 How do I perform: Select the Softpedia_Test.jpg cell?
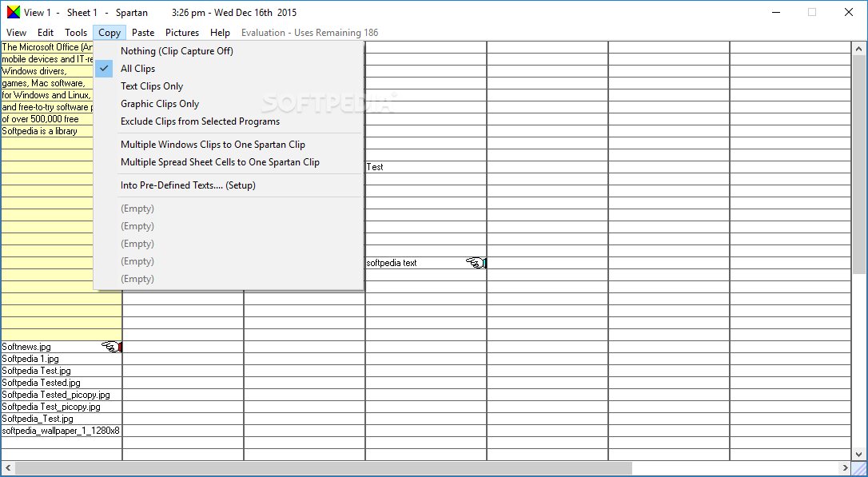[62, 419]
